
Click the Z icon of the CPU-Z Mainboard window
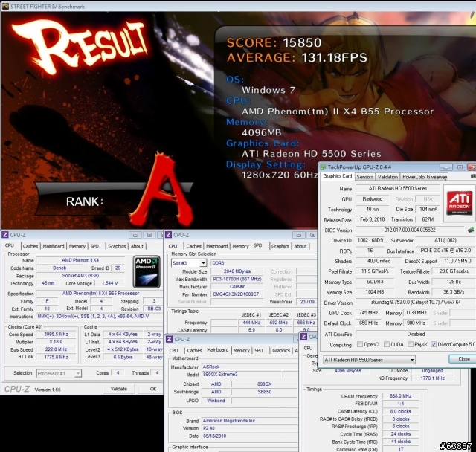tap(169, 339)
